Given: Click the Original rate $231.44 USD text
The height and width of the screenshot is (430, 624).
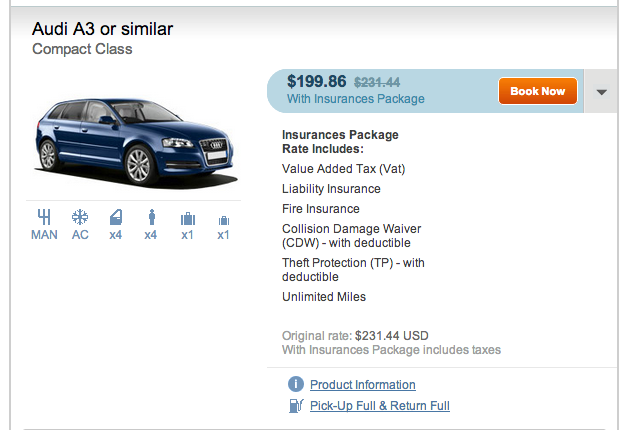Looking at the screenshot, I should coord(355,336).
